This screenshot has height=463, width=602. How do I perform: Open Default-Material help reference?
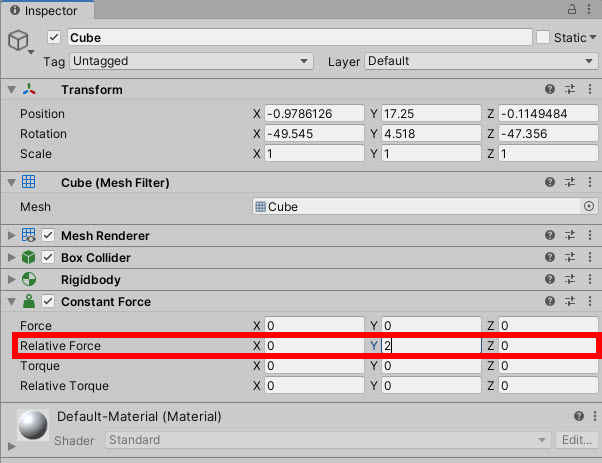point(579,416)
